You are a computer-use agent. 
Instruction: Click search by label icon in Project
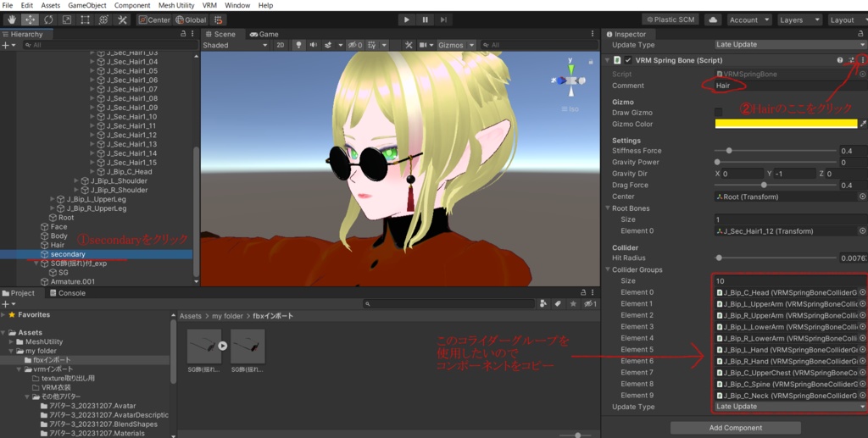[x=558, y=303]
